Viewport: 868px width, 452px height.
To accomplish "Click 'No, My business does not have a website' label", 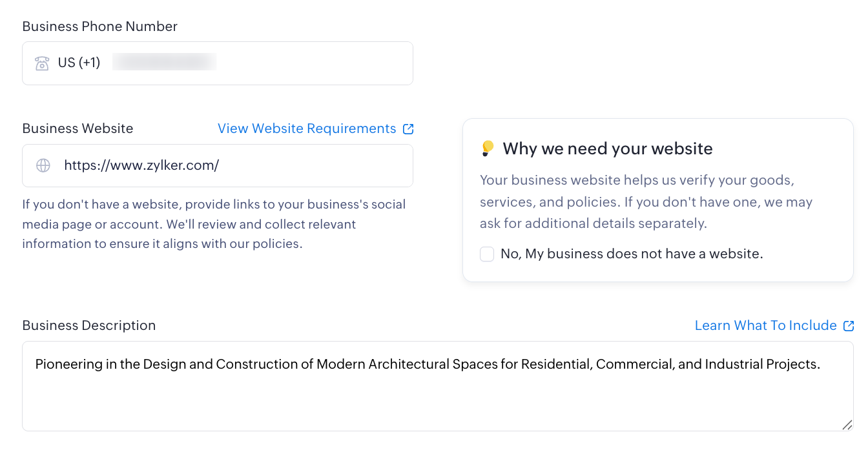I will 632,254.
